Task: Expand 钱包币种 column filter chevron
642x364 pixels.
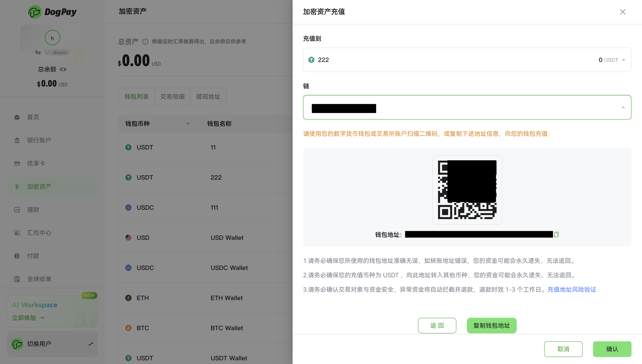Action: (188, 124)
